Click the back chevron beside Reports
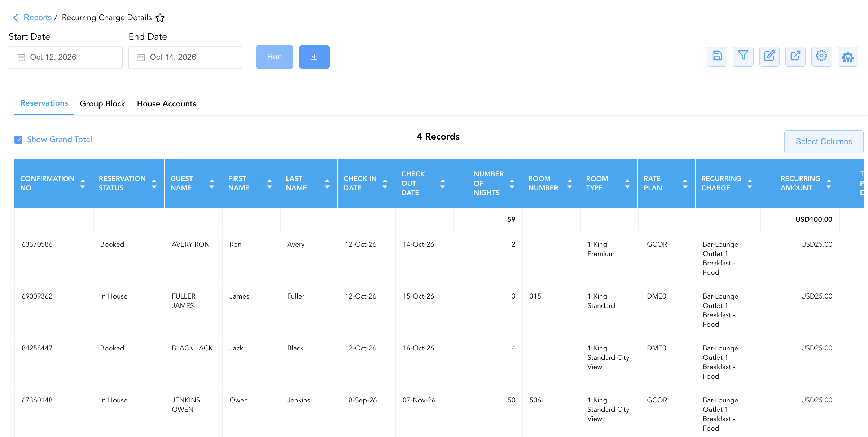 click(x=16, y=18)
